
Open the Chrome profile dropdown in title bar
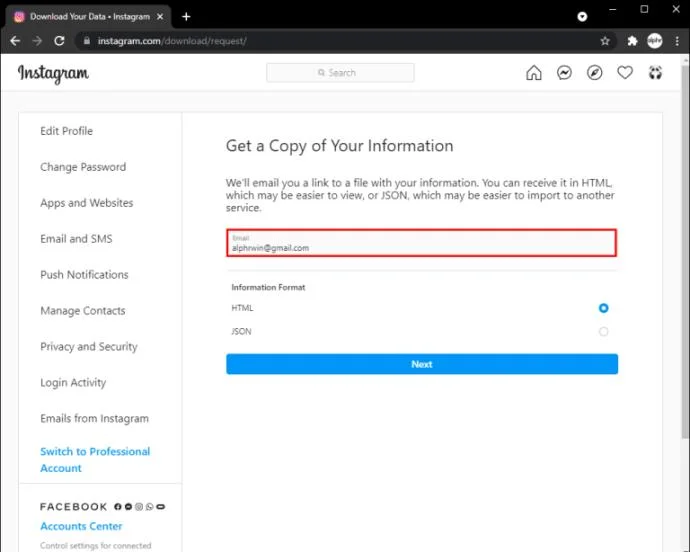(x=583, y=16)
